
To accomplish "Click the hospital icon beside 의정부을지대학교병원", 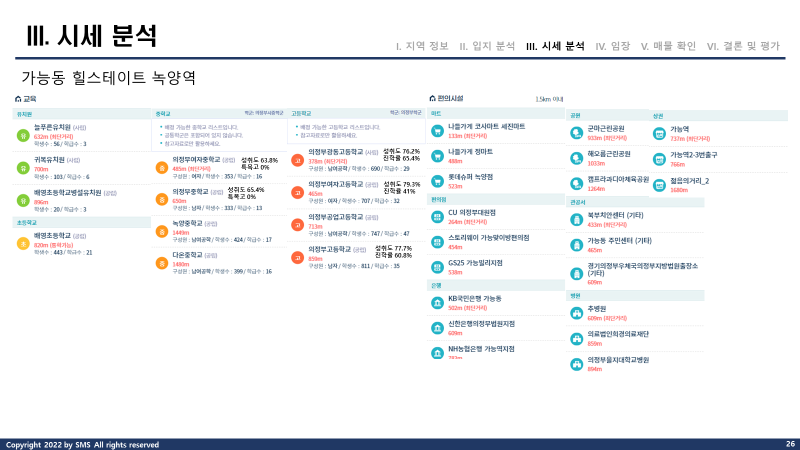I will click(x=577, y=364).
